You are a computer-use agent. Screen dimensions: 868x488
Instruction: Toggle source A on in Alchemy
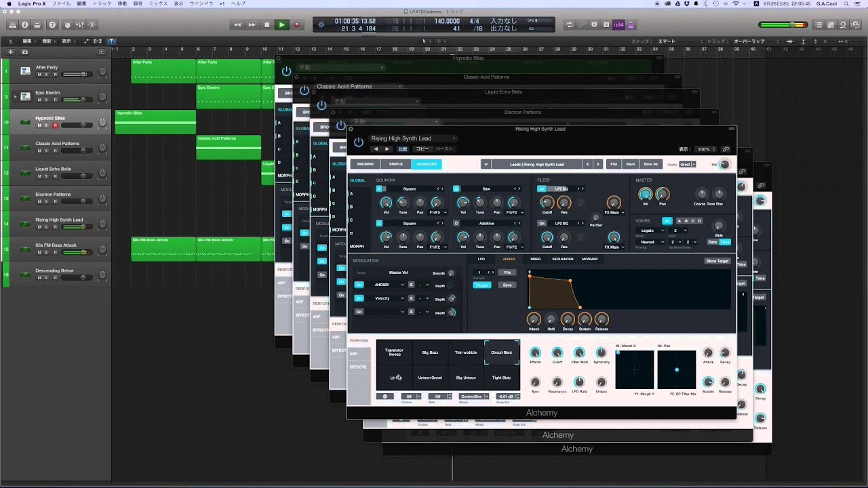(x=380, y=188)
